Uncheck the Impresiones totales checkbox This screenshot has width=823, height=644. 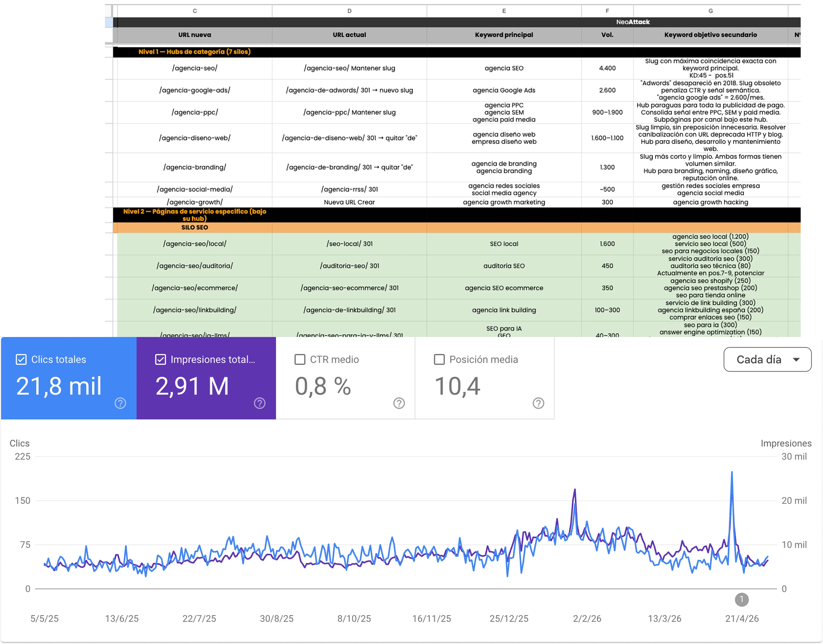[160, 359]
